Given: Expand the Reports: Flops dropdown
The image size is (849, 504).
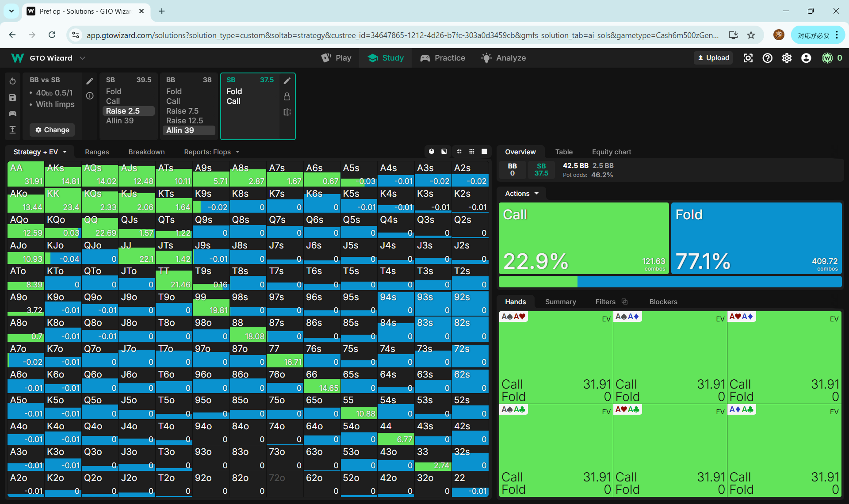Looking at the screenshot, I should point(211,152).
